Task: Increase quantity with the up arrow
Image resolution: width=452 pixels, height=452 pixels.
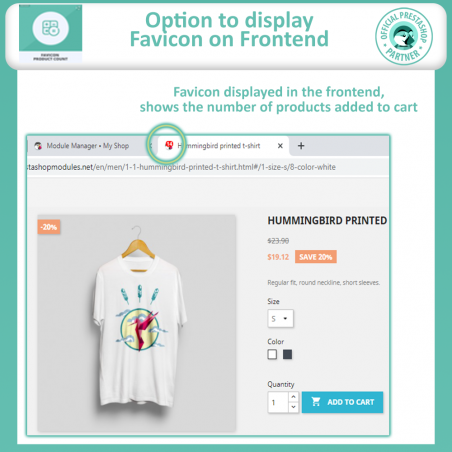Action: (293, 397)
